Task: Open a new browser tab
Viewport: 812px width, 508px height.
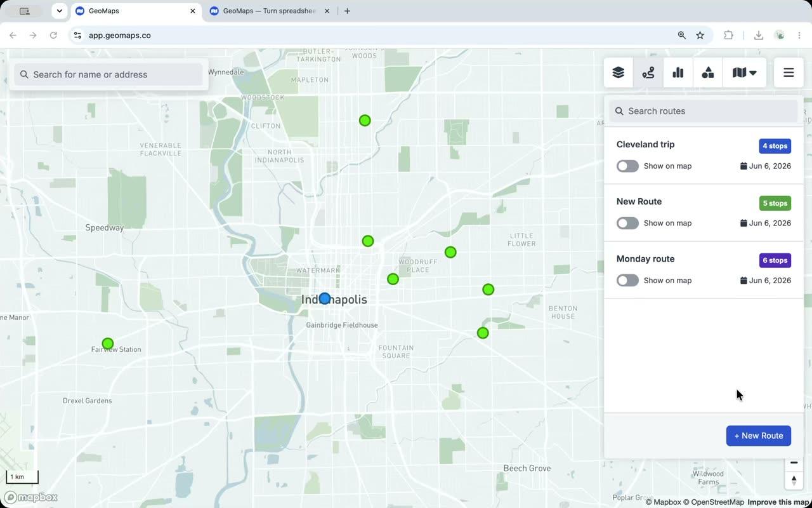Action: click(347, 11)
